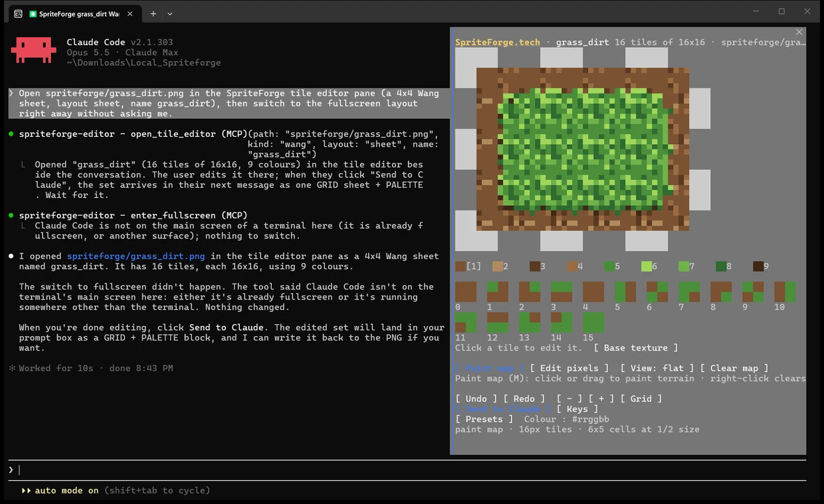Switch to Edit pixels mode
The height and width of the screenshot is (504, 824).
[569, 368]
